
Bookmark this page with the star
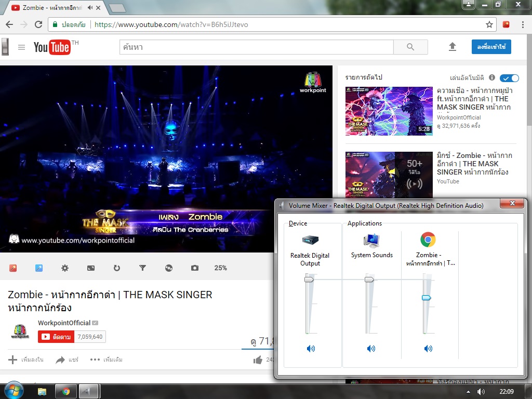pos(489,24)
